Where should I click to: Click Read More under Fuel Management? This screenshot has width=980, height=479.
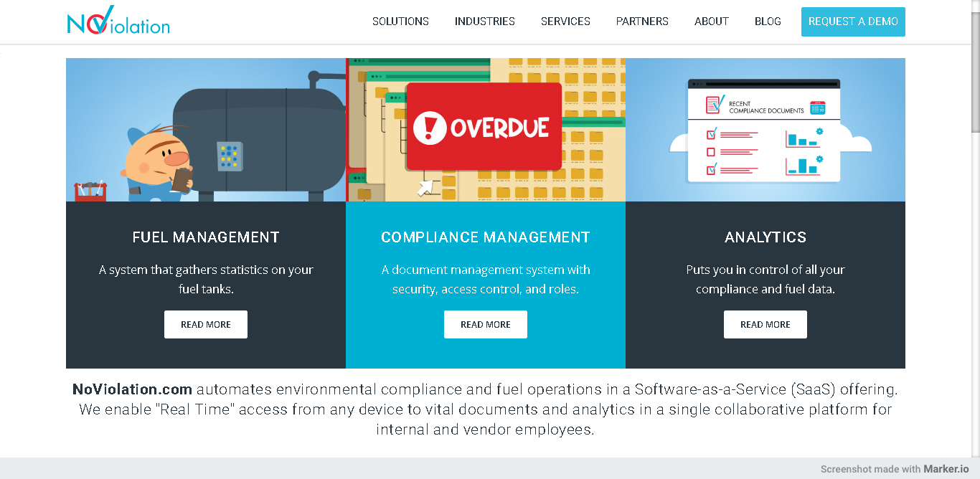click(x=206, y=324)
